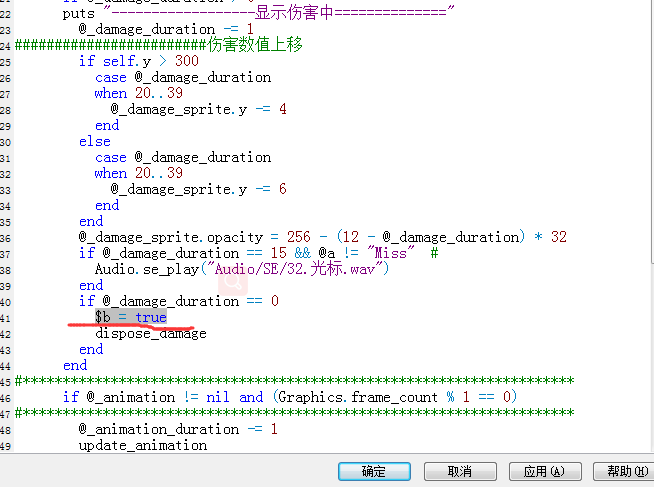
Task: Click on 'if self.y > 300' line
Action: (x=139, y=61)
